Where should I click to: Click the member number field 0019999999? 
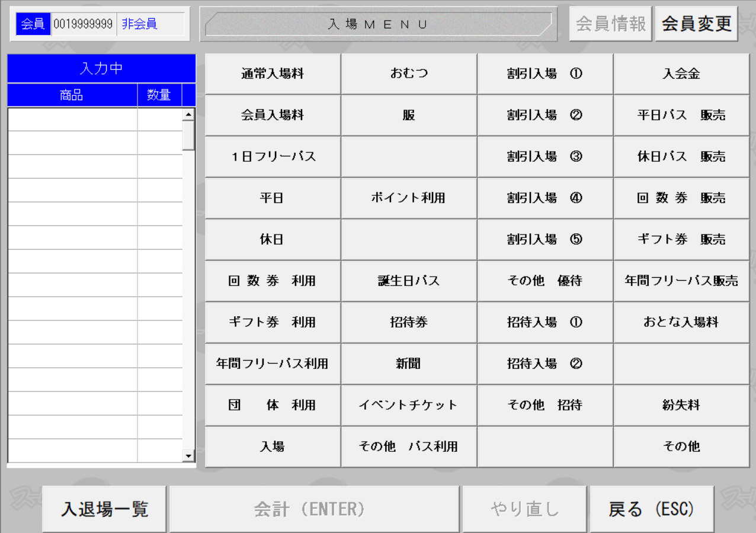pyautogui.click(x=84, y=24)
